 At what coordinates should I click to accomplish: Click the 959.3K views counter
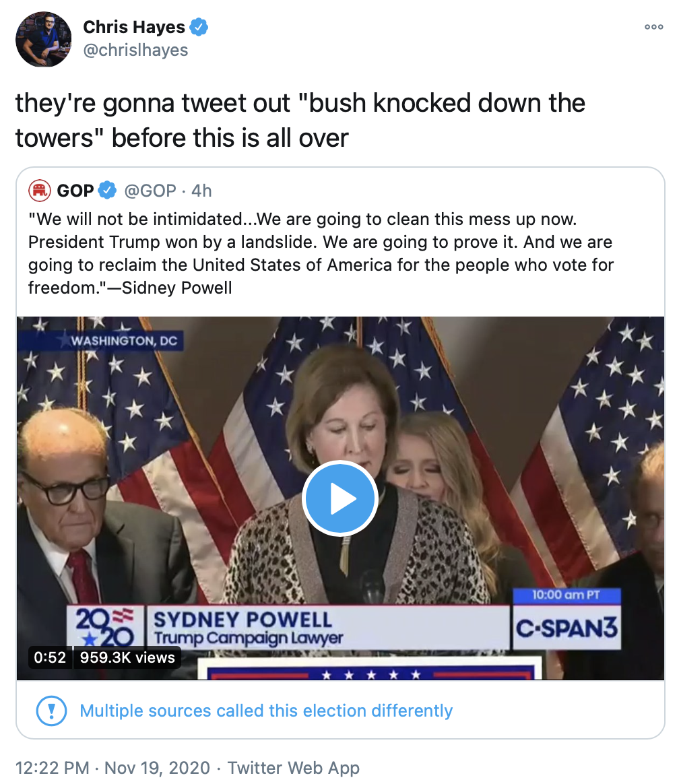(127, 657)
